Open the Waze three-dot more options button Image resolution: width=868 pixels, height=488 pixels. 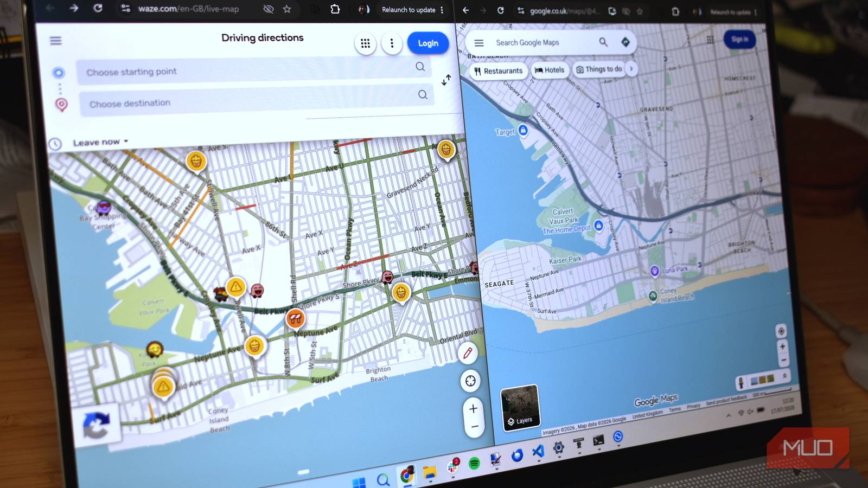(x=392, y=43)
